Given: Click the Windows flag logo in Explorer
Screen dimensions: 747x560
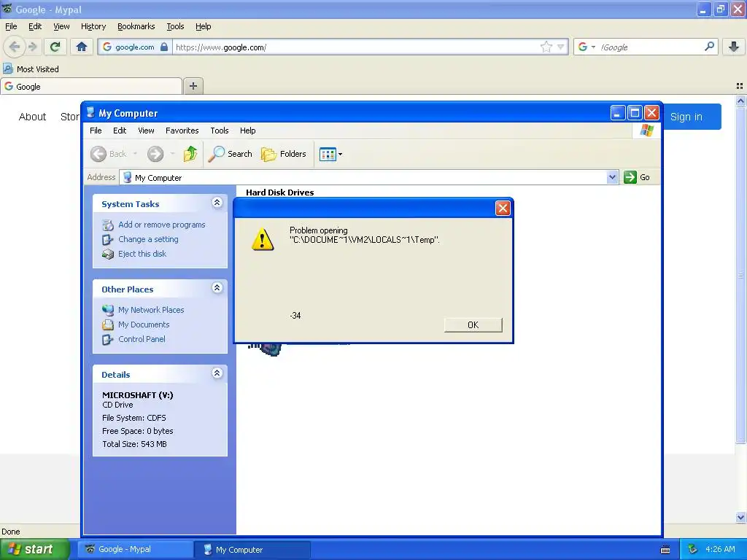Looking at the screenshot, I should [x=646, y=131].
